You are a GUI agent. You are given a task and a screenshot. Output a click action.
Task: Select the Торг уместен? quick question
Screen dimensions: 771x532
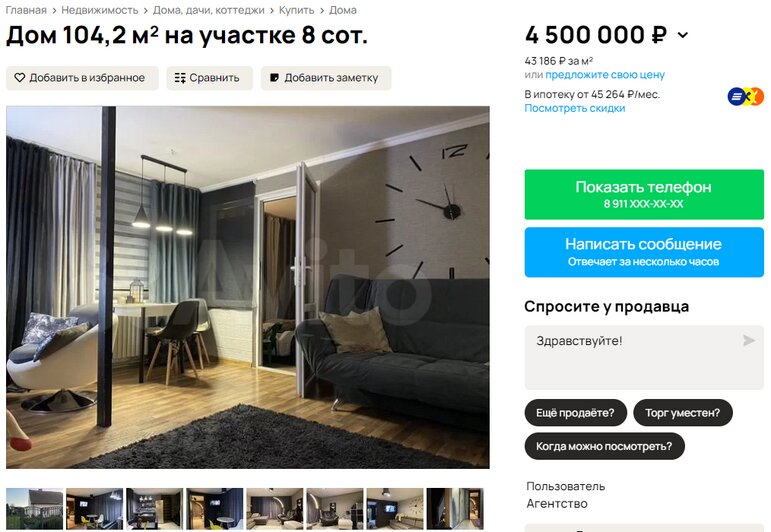pyautogui.click(x=682, y=413)
